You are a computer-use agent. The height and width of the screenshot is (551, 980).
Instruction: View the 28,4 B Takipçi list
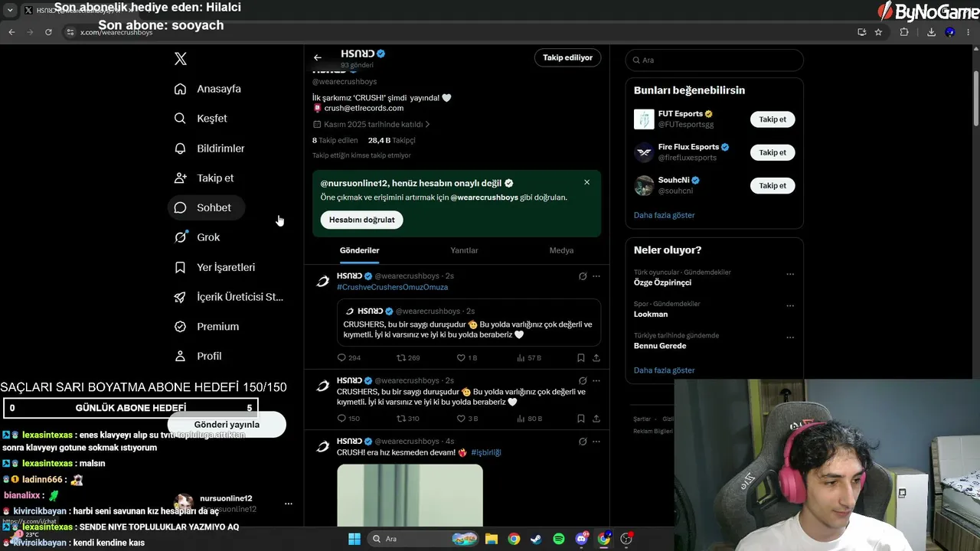(x=391, y=141)
